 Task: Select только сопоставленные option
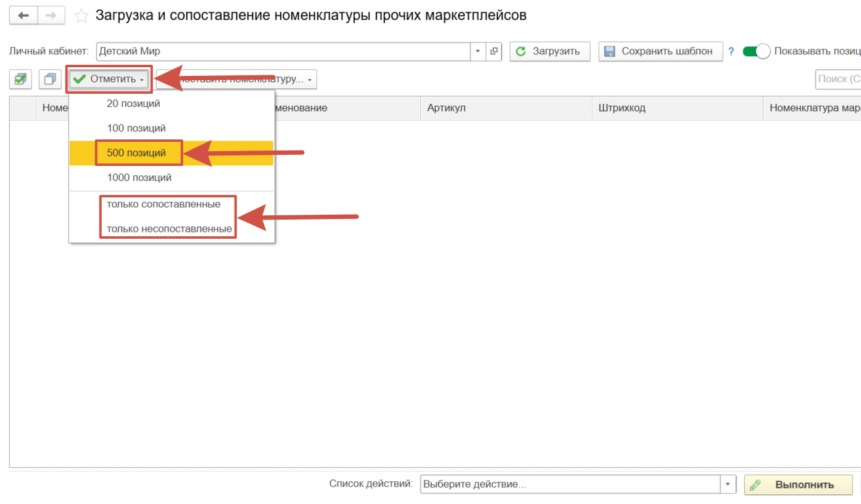click(164, 204)
